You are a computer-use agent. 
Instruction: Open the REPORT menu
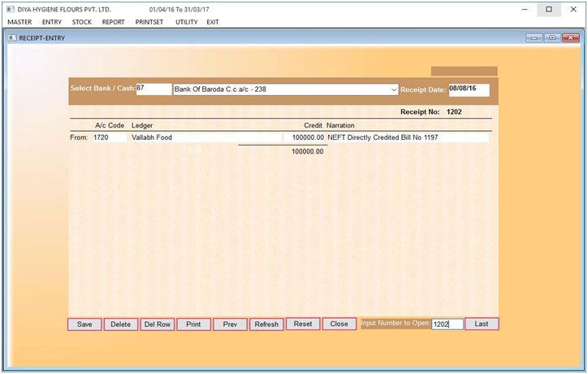click(114, 22)
